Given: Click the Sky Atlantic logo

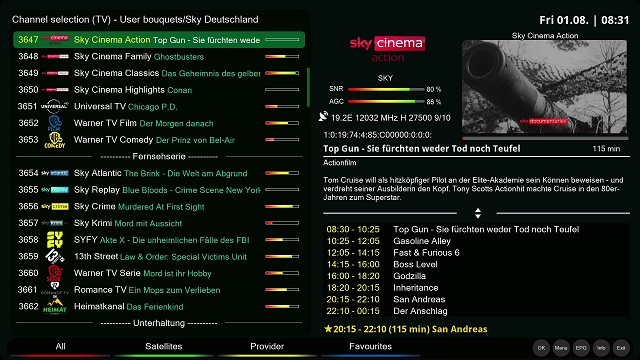Looking at the screenshot, I should click(55, 173).
